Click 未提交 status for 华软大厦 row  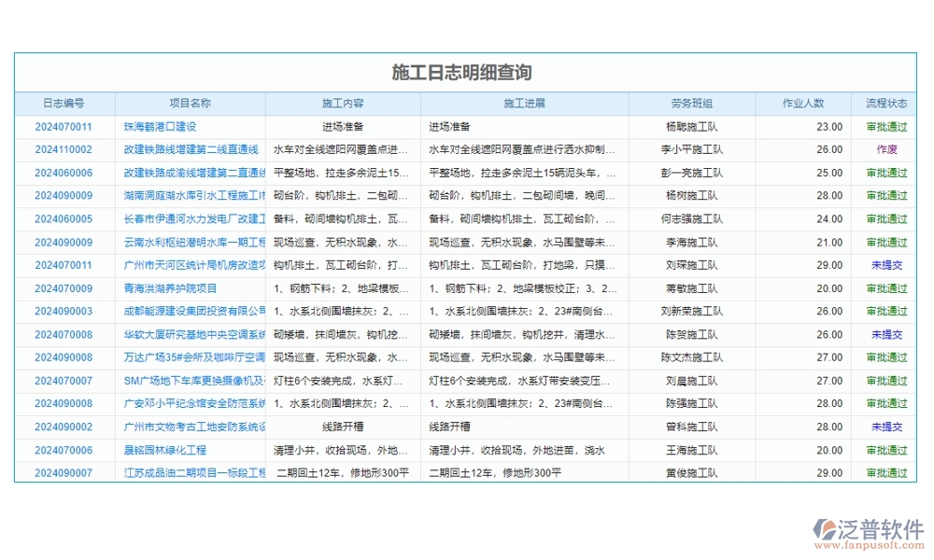coord(885,334)
